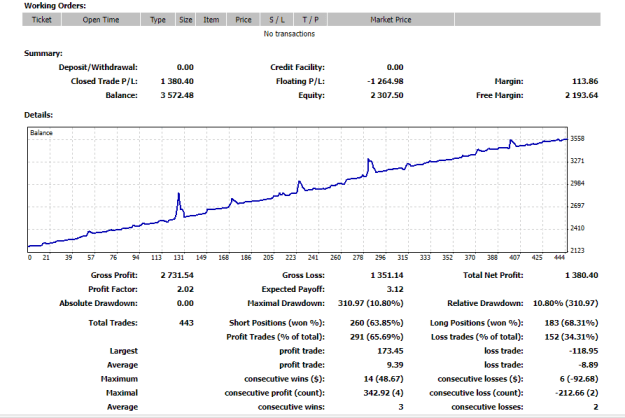The height and width of the screenshot is (418, 625).
Task: Click the Price column header
Action: click(243, 20)
